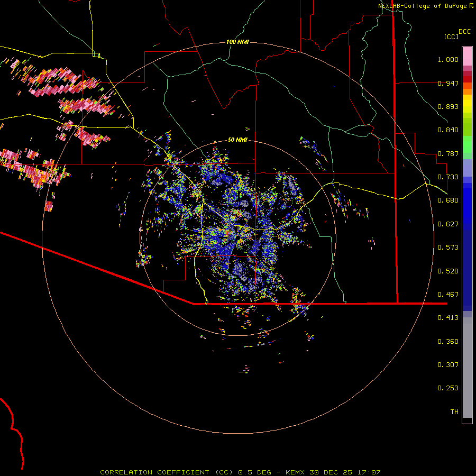Click the gray low-value segment of color bar
Screen dimensions: 476x476
pos(467,368)
